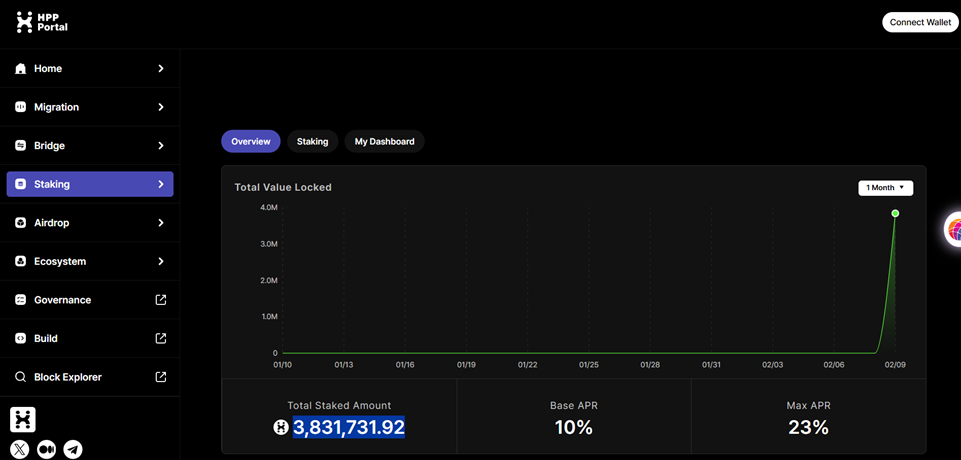Screen dimensions: 961x460
Task: Open the Telegram social icon
Action: (73, 449)
